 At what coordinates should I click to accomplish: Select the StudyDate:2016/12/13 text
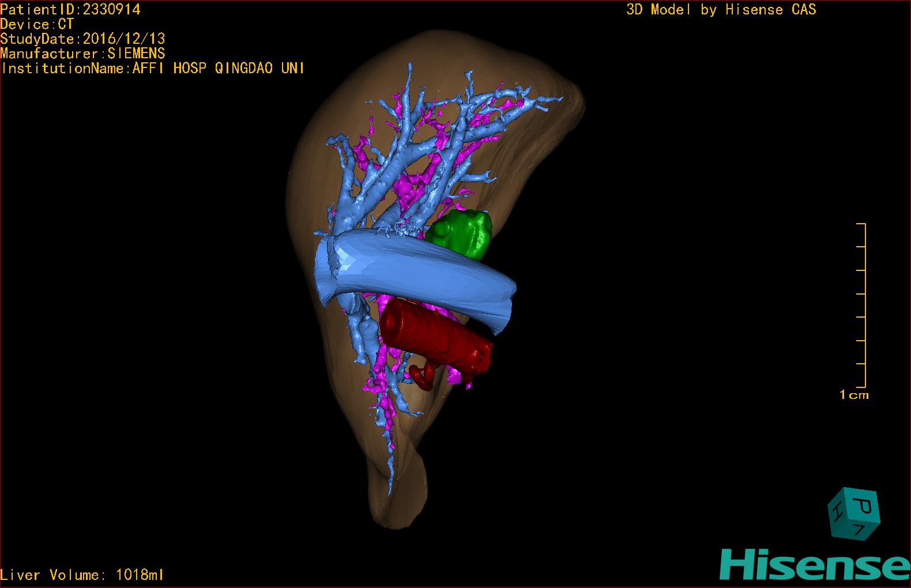pos(82,39)
